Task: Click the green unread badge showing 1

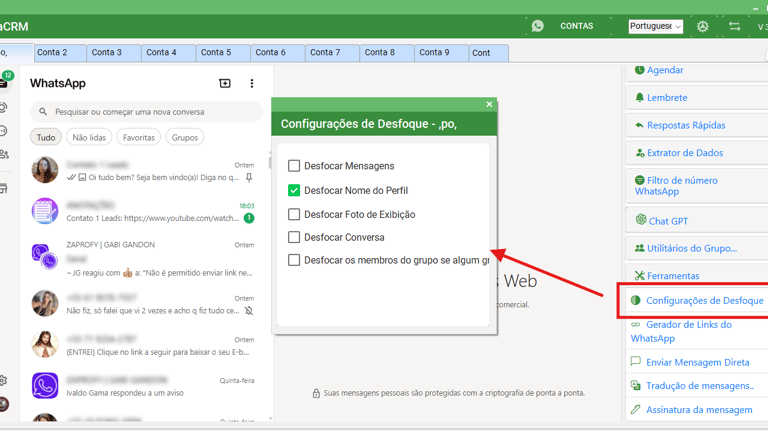Action: (249, 218)
